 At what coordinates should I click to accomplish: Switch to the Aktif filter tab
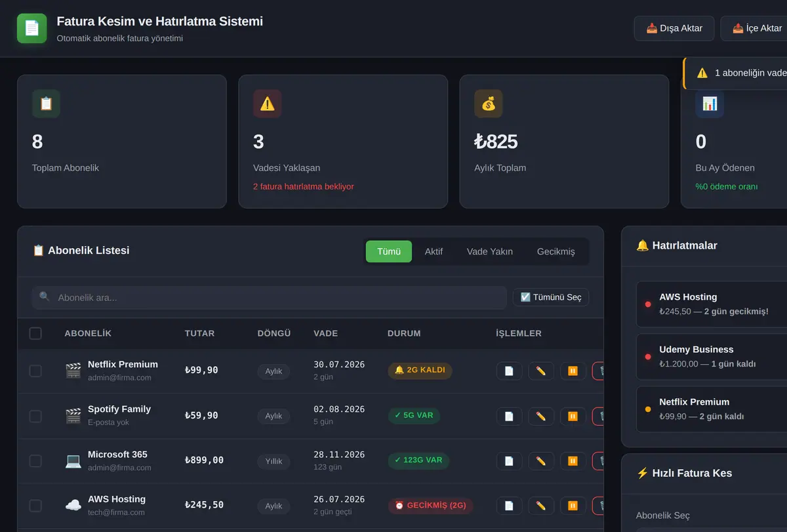434,251
